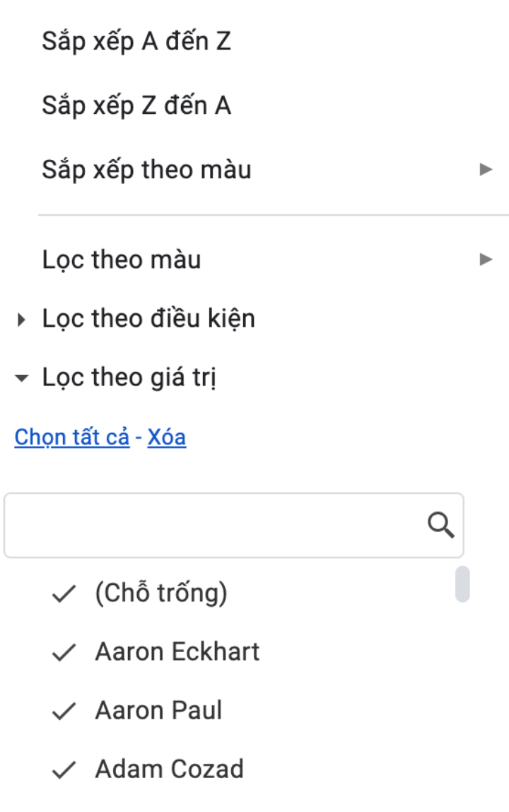Click the Lọc theo điều kiện label
Screen dimensions: 509x812
[x=148, y=319]
